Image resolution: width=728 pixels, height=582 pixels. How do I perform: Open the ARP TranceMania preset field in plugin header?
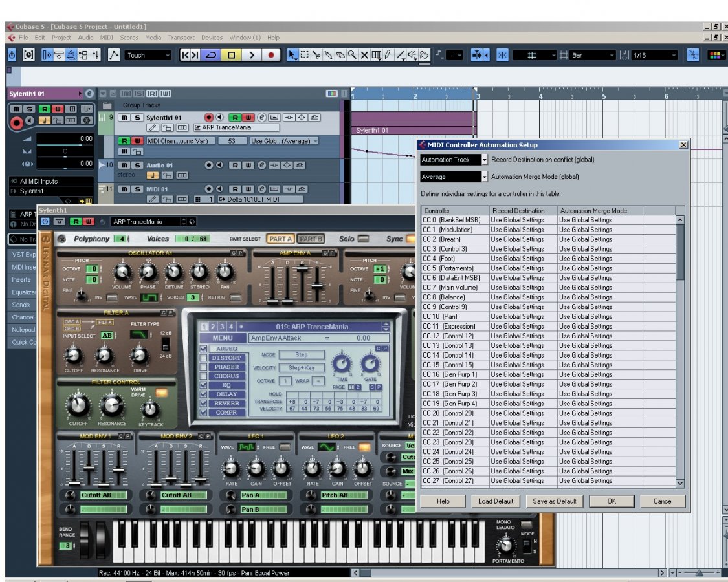(146, 222)
